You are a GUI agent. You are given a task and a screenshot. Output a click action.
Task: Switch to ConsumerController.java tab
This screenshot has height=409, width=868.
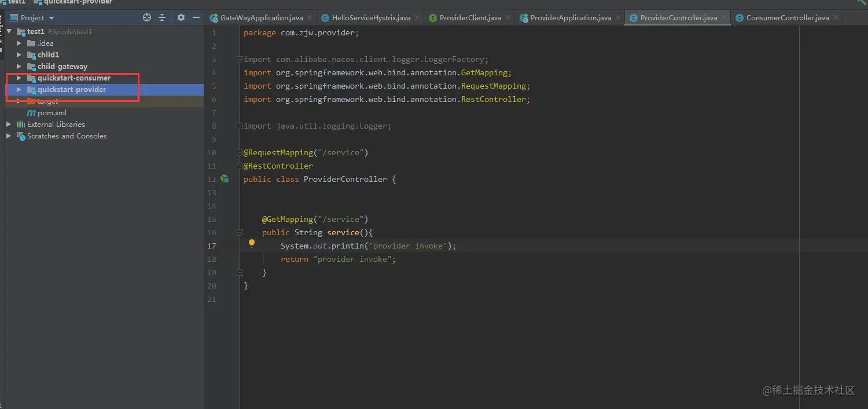(x=788, y=18)
